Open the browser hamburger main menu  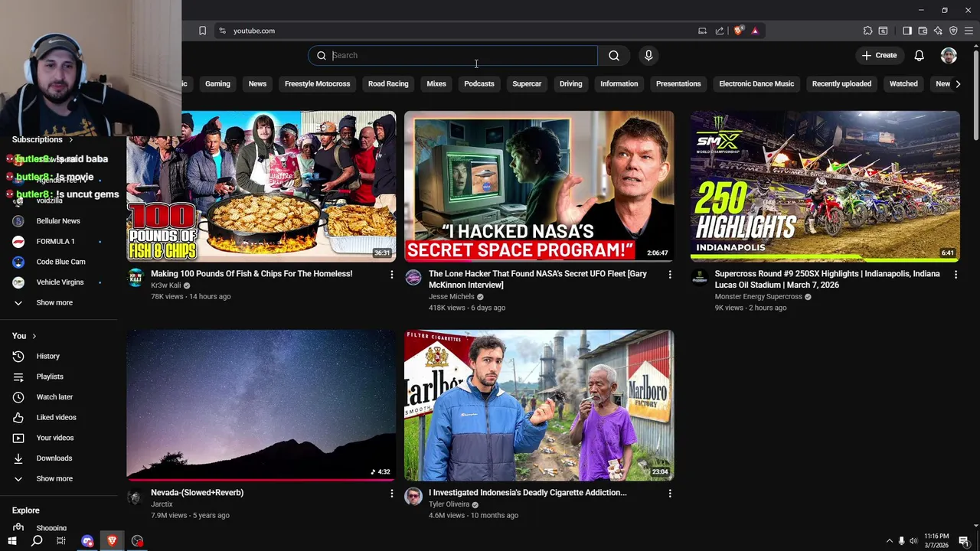pyautogui.click(x=969, y=31)
